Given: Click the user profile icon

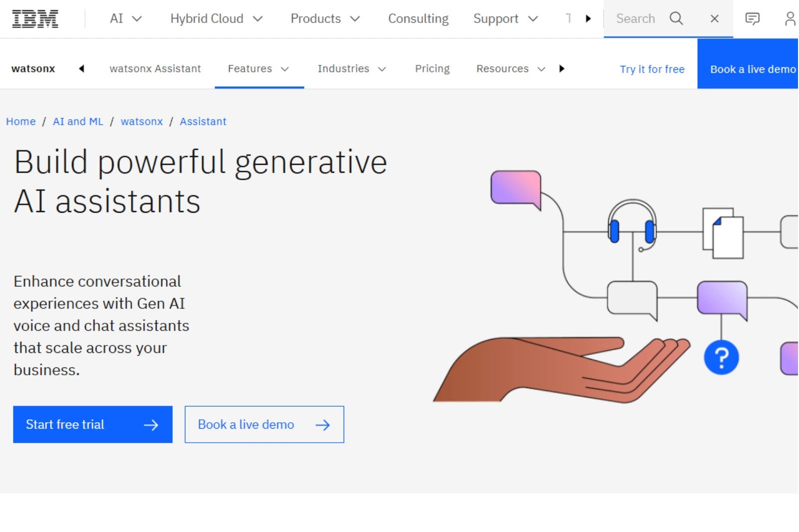Looking at the screenshot, I should (x=790, y=18).
